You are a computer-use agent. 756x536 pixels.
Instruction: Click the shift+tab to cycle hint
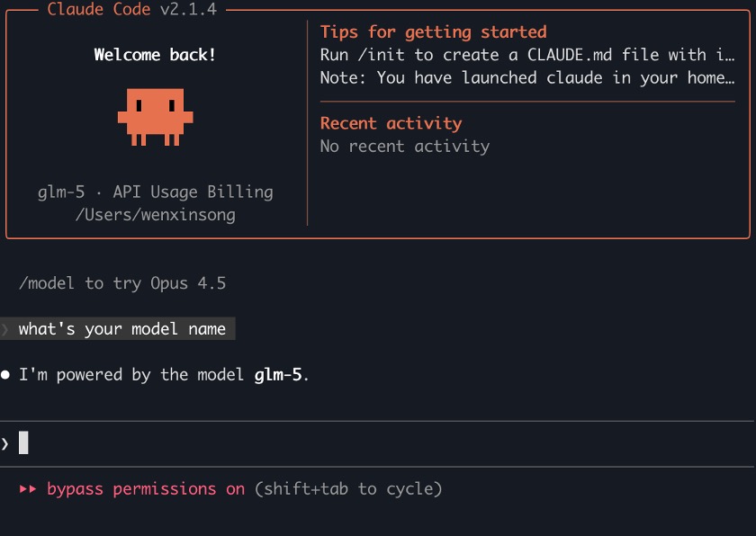click(348, 489)
